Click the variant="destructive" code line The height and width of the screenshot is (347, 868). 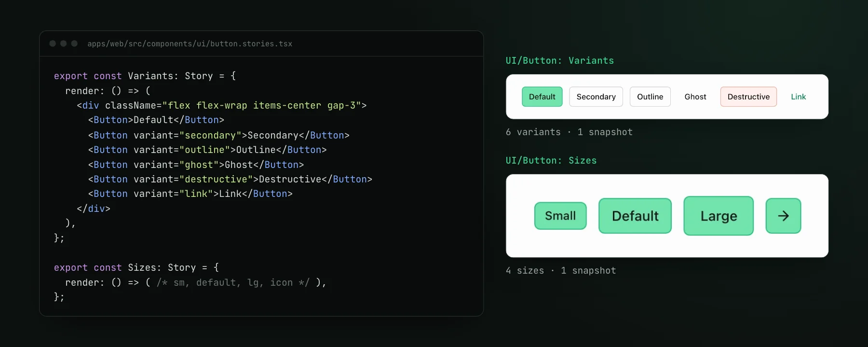pyautogui.click(x=230, y=179)
